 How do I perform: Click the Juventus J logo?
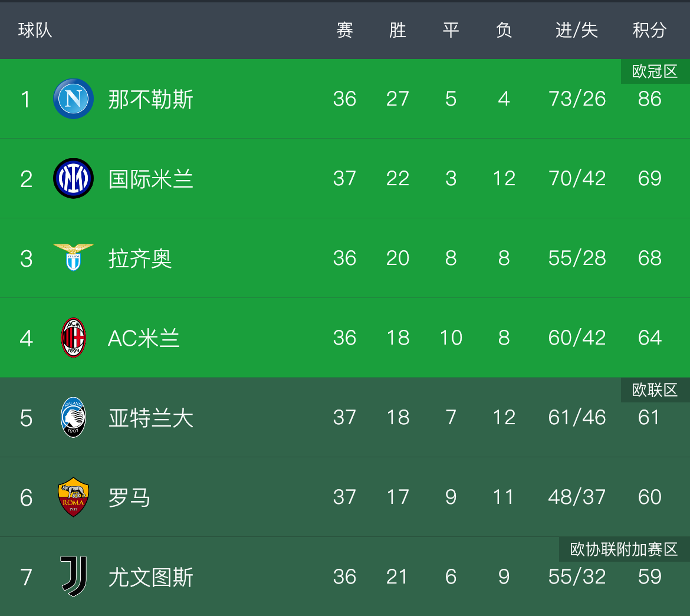tap(73, 576)
